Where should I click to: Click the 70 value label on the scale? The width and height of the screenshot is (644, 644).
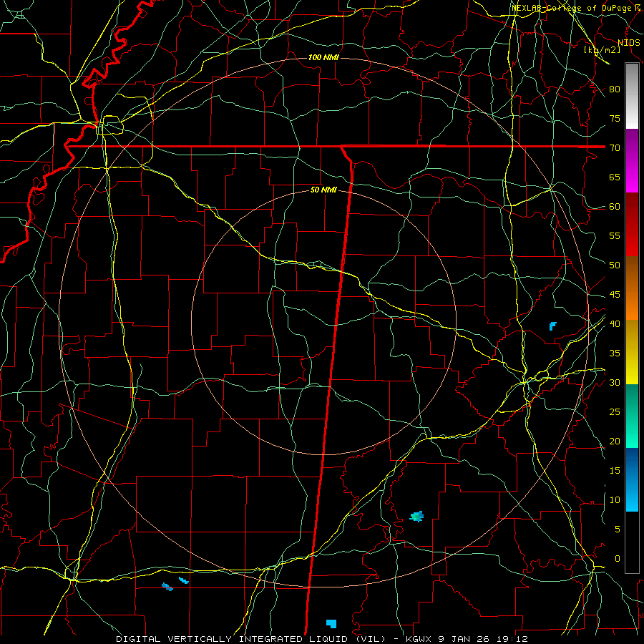tap(615, 148)
